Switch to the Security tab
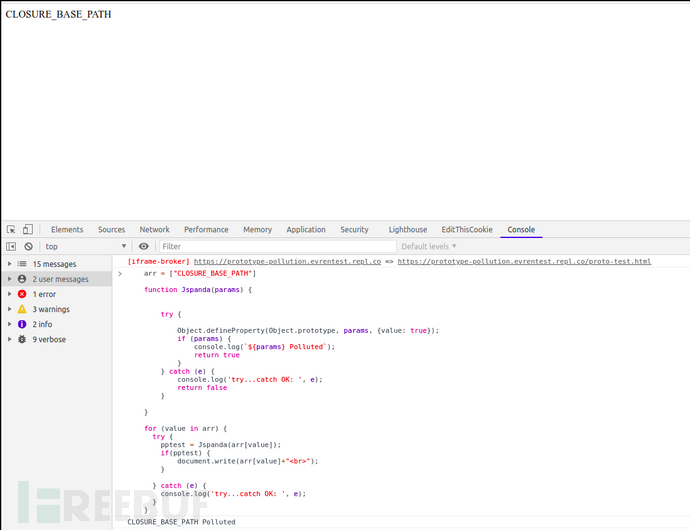The width and height of the screenshot is (690, 530). [x=354, y=229]
